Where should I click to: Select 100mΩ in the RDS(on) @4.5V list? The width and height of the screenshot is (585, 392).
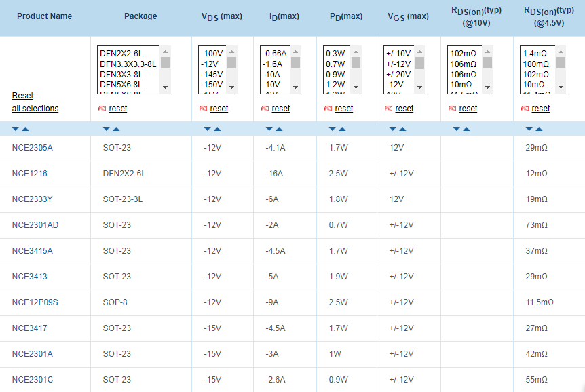click(x=536, y=64)
